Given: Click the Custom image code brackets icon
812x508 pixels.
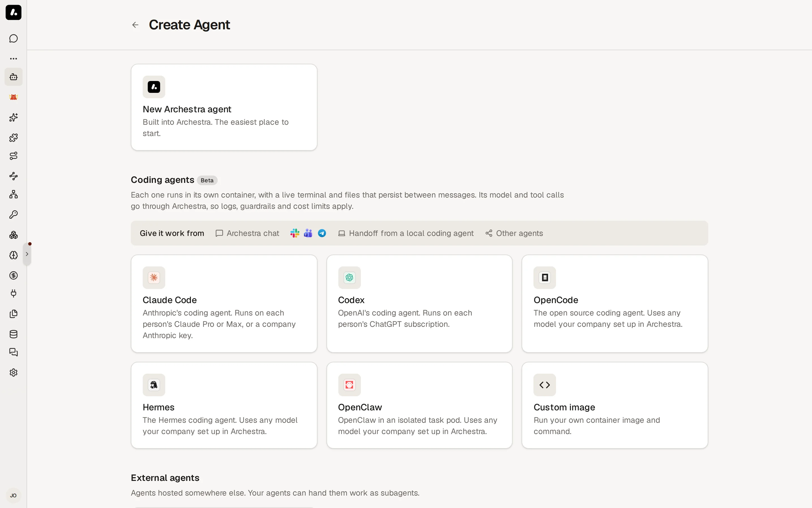Looking at the screenshot, I should click(x=545, y=385).
